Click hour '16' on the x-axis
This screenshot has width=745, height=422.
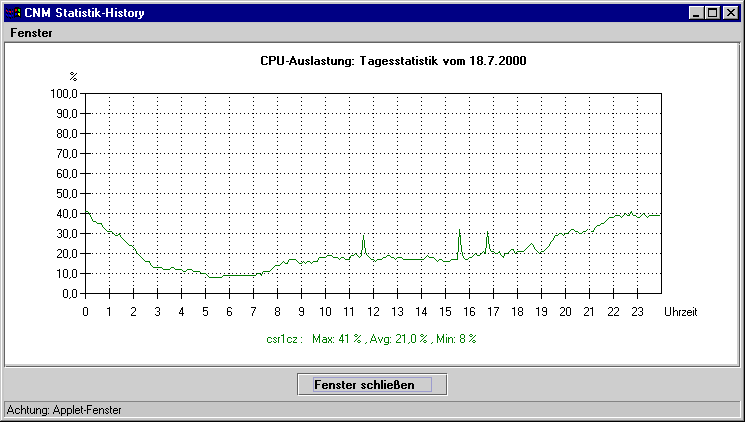tap(469, 312)
